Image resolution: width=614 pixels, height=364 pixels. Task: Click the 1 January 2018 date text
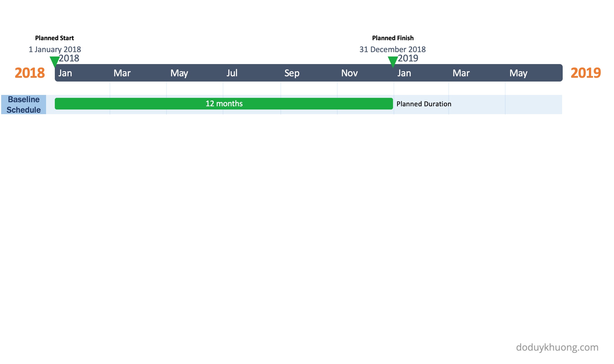(55, 49)
